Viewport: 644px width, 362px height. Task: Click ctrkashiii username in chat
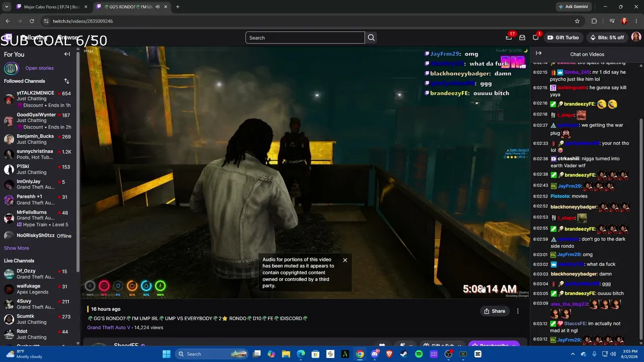point(569,158)
